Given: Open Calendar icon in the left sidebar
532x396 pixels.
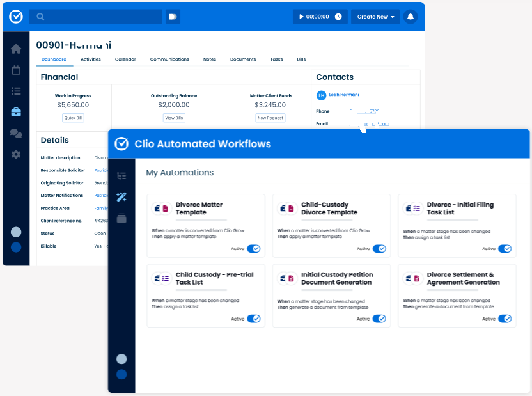Looking at the screenshot, I should (16, 70).
